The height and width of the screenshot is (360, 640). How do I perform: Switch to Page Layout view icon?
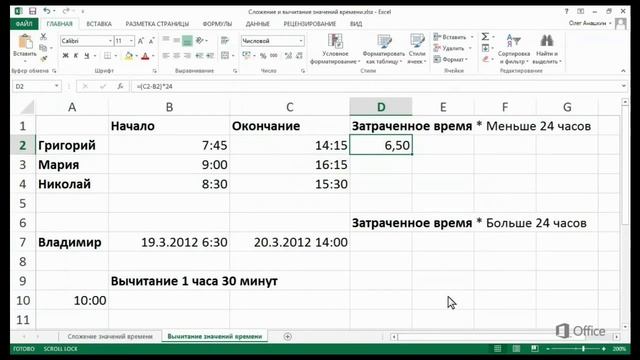[516, 349]
